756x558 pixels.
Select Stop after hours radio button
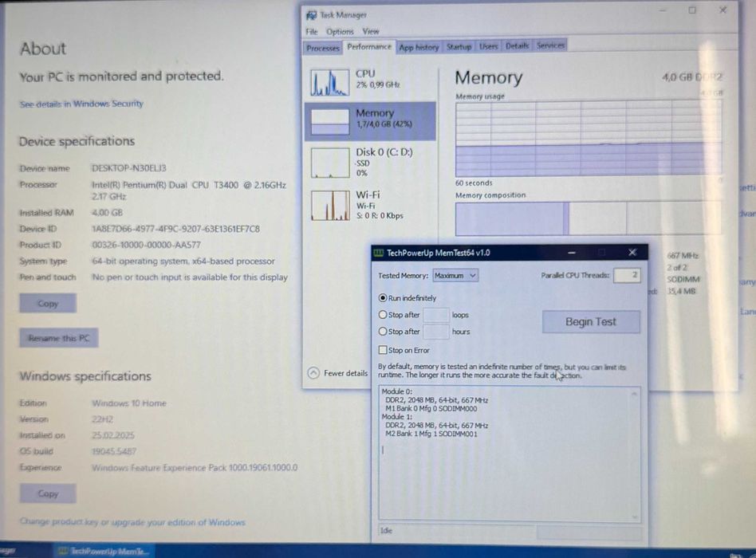(383, 332)
